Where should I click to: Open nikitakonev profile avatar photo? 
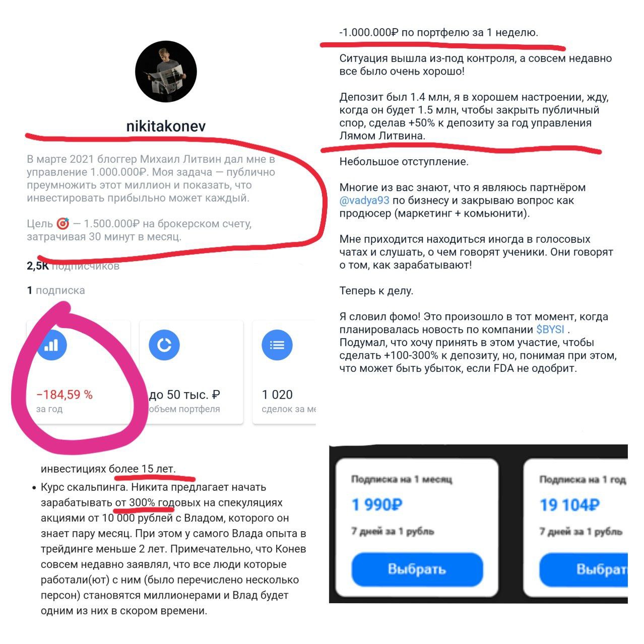166,72
